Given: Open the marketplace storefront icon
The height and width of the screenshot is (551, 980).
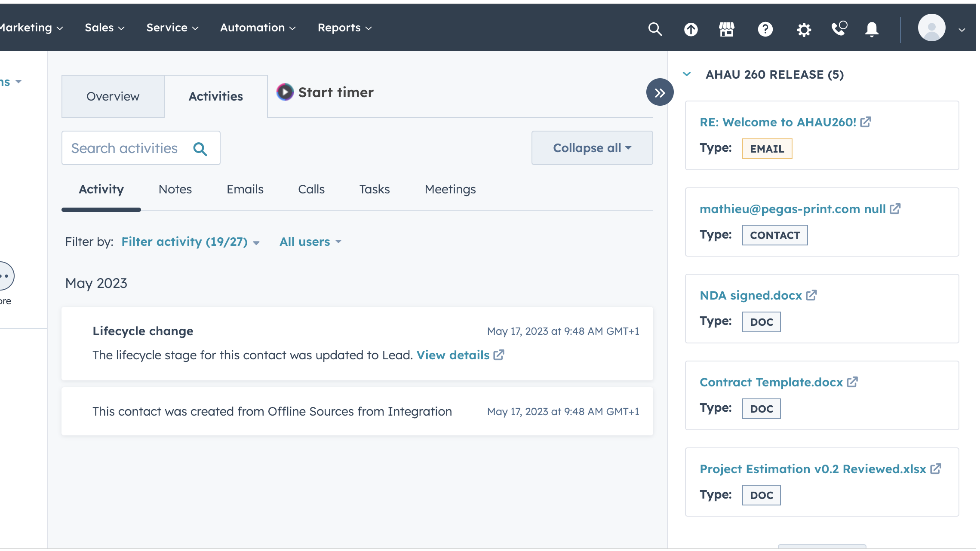Looking at the screenshot, I should click(x=727, y=29).
